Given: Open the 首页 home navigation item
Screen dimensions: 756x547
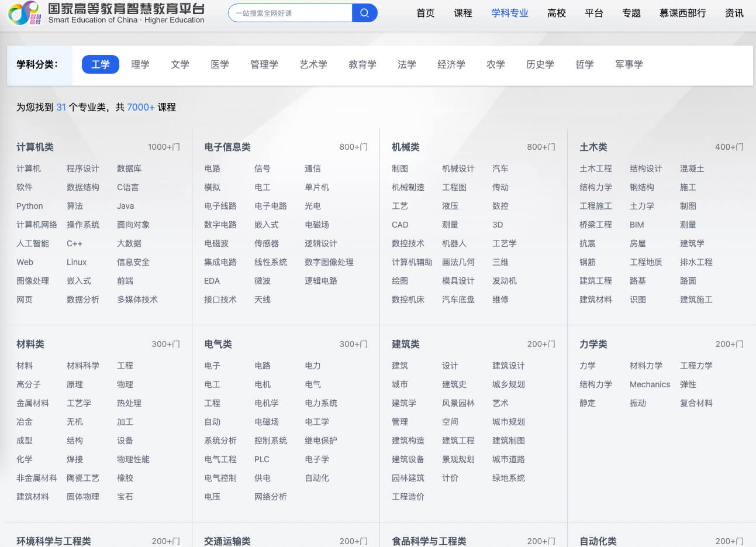Looking at the screenshot, I should [425, 13].
